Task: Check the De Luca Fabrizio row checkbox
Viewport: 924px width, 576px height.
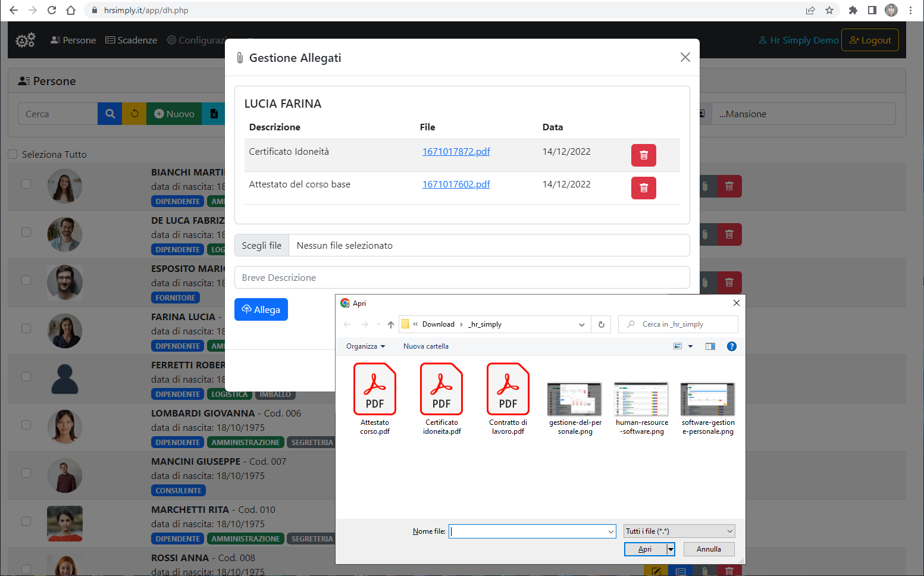Action: [26, 232]
